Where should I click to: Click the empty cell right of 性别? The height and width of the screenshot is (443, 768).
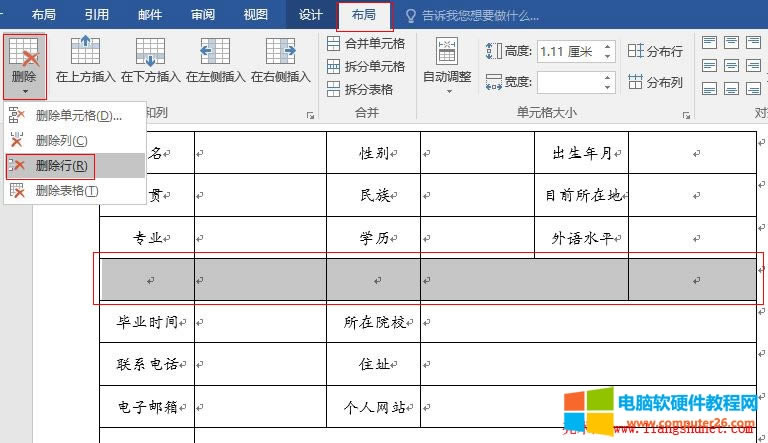(478, 153)
